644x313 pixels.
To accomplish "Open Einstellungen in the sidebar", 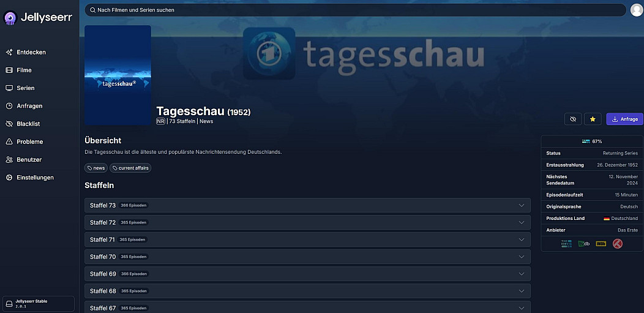I will (35, 178).
